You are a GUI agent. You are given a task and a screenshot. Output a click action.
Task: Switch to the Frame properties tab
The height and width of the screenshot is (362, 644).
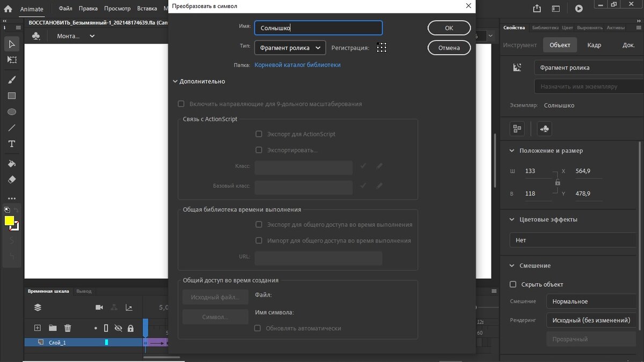(594, 45)
